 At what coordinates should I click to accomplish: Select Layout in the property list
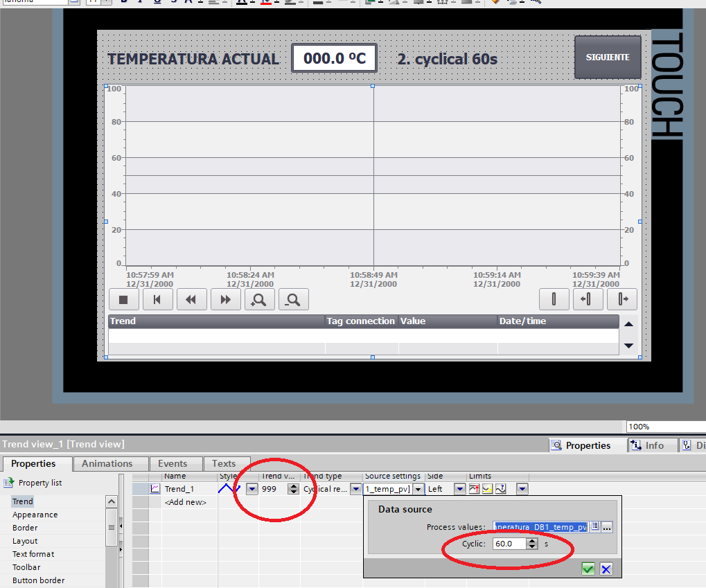(x=25, y=541)
